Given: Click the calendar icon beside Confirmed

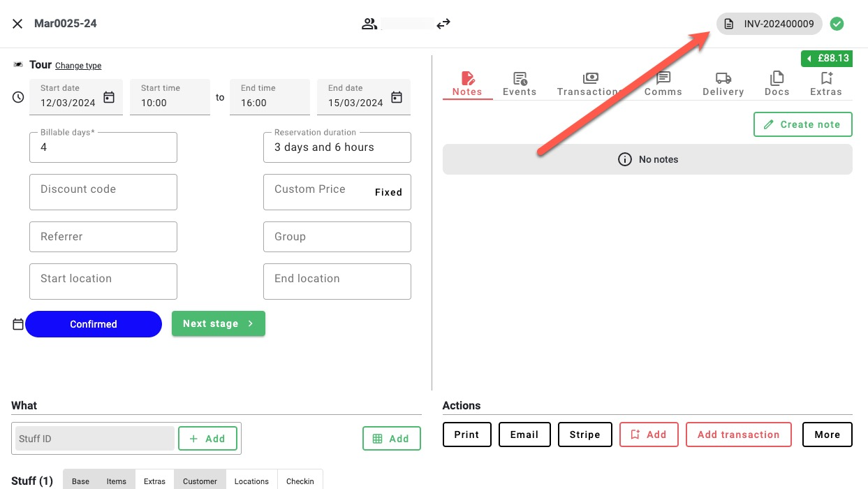Looking at the screenshot, I should 18,324.
